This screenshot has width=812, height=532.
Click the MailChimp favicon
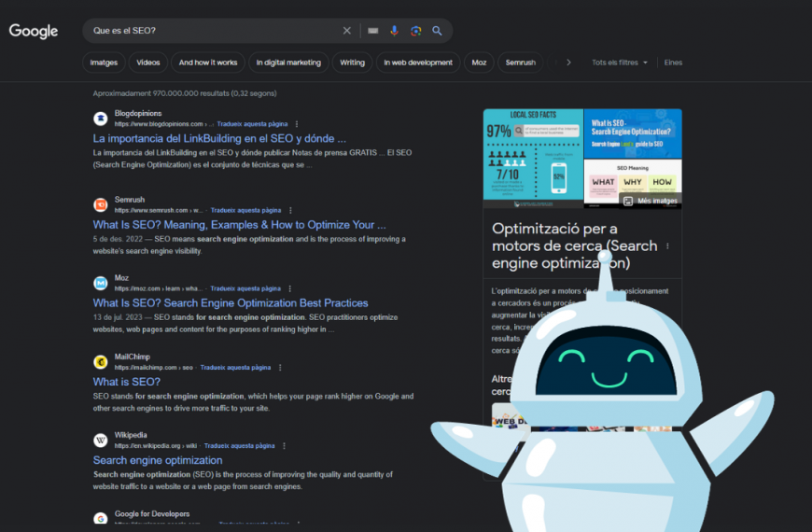tap(101, 362)
